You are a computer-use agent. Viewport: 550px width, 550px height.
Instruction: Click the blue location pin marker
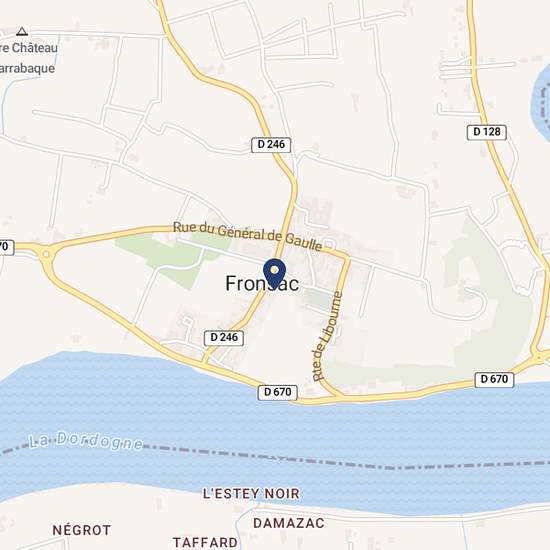click(274, 273)
